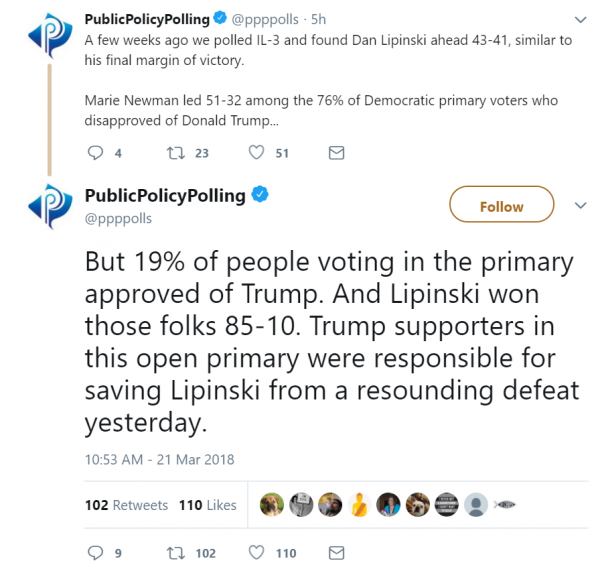The image size is (600, 565).
Task: Open the default gray silhouette liker avatar
Action: [476, 505]
